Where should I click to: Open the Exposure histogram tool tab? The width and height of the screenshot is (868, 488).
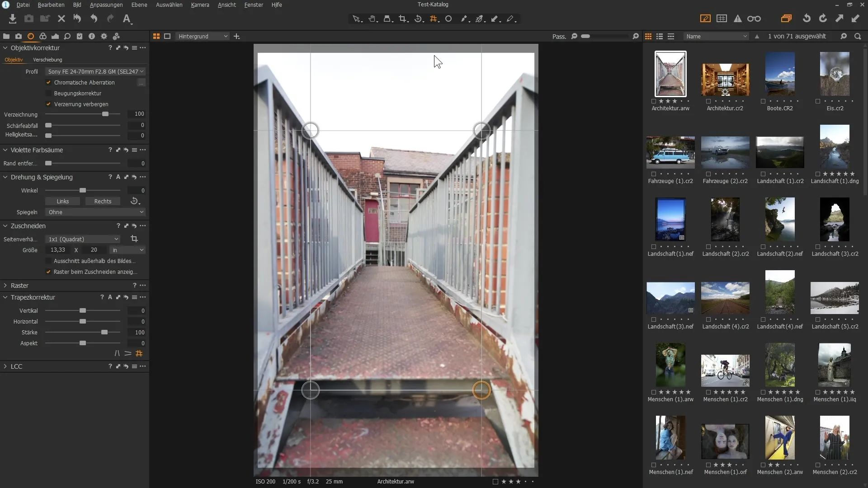tap(55, 36)
